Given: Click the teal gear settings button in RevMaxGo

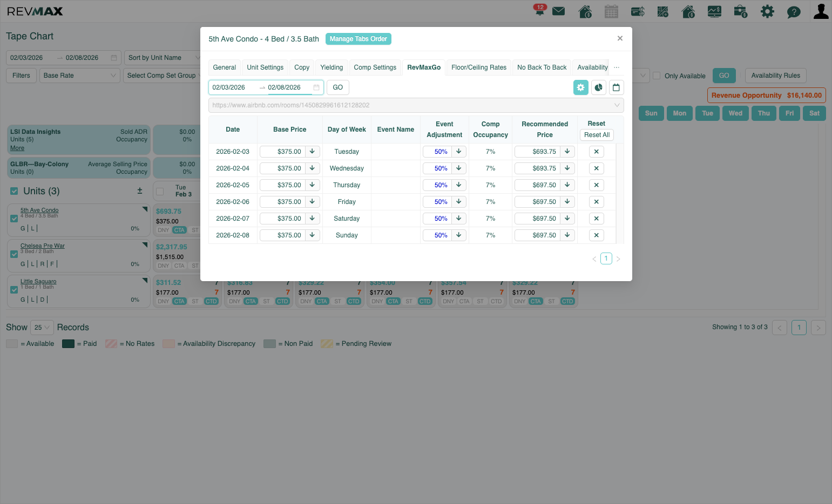Looking at the screenshot, I should [x=581, y=87].
